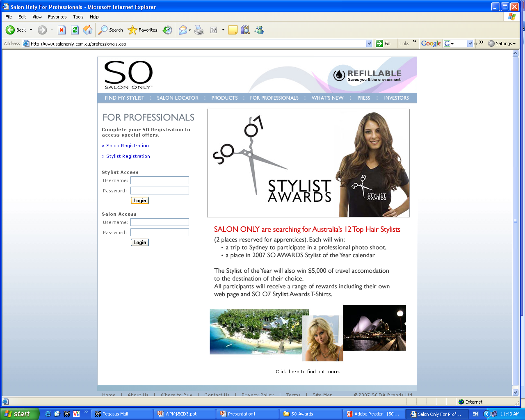Go to the Home page icon
The image size is (525, 420).
(87, 30)
